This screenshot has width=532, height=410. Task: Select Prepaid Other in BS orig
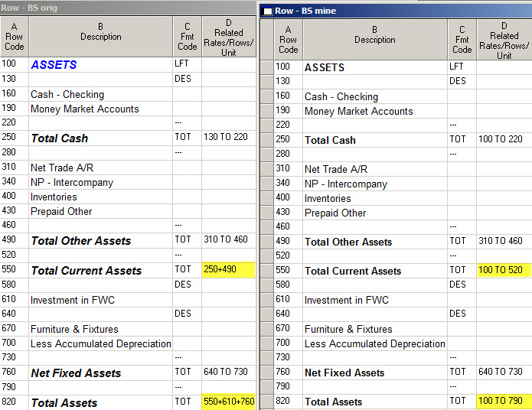pos(61,211)
